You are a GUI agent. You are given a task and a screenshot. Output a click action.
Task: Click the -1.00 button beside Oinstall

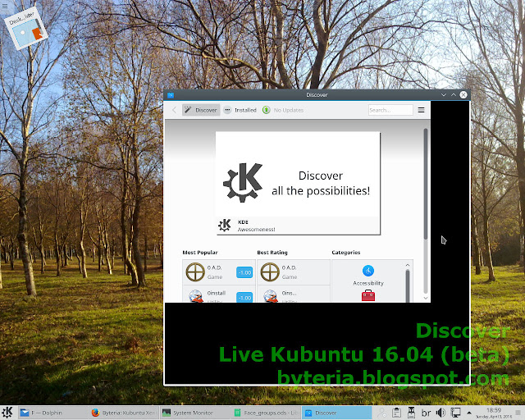tap(244, 298)
